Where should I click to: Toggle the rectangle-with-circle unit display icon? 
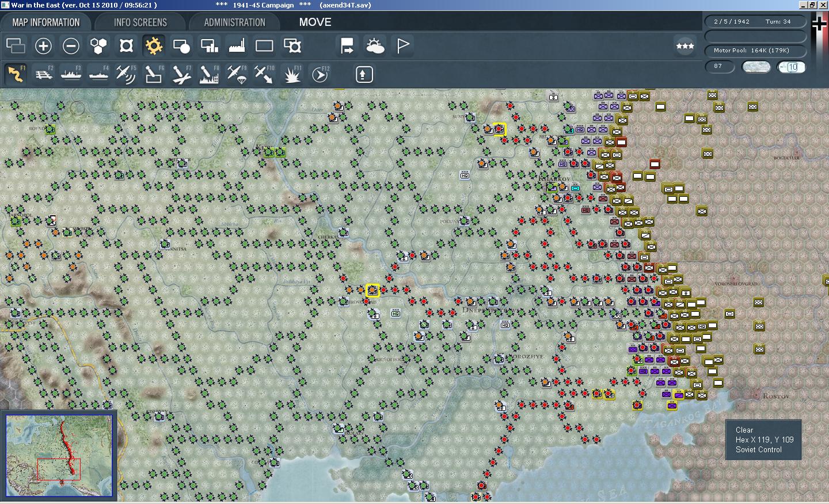tap(181, 46)
